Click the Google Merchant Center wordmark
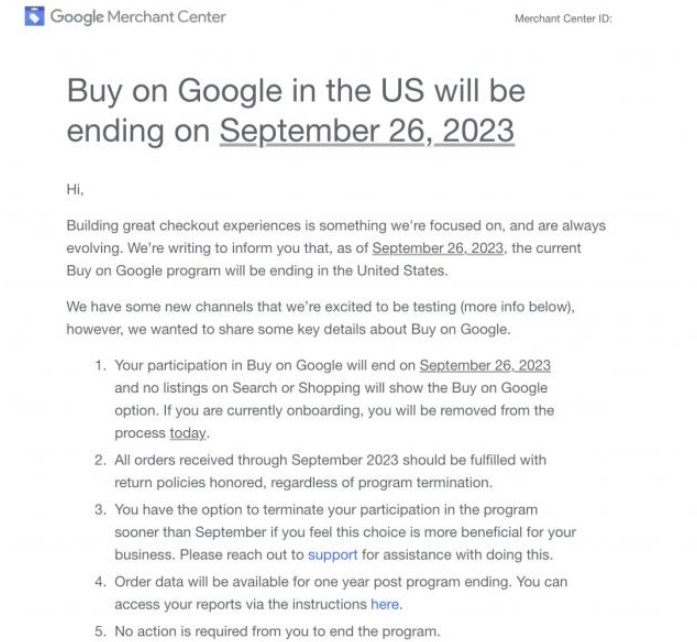The width and height of the screenshot is (697, 642). [x=138, y=17]
